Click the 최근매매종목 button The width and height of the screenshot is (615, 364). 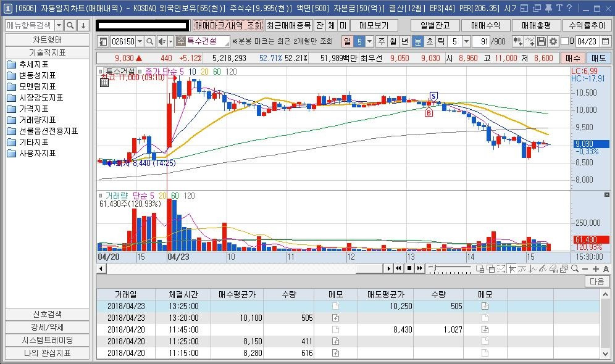point(289,25)
